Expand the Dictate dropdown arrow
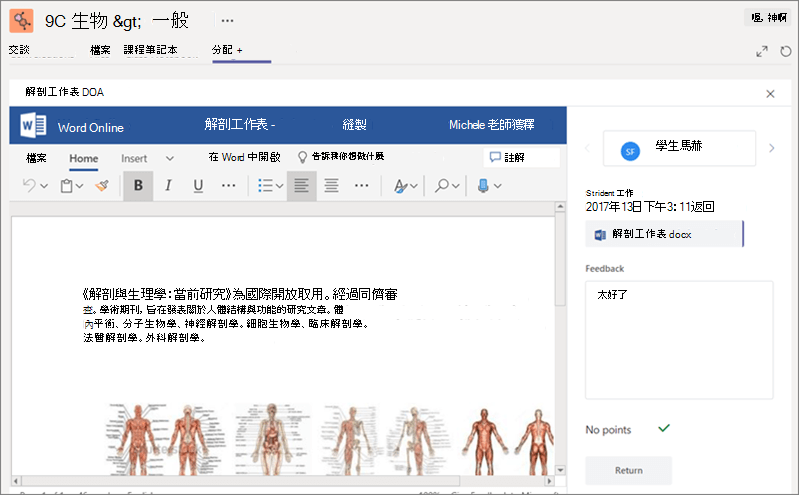 tap(498, 186)
